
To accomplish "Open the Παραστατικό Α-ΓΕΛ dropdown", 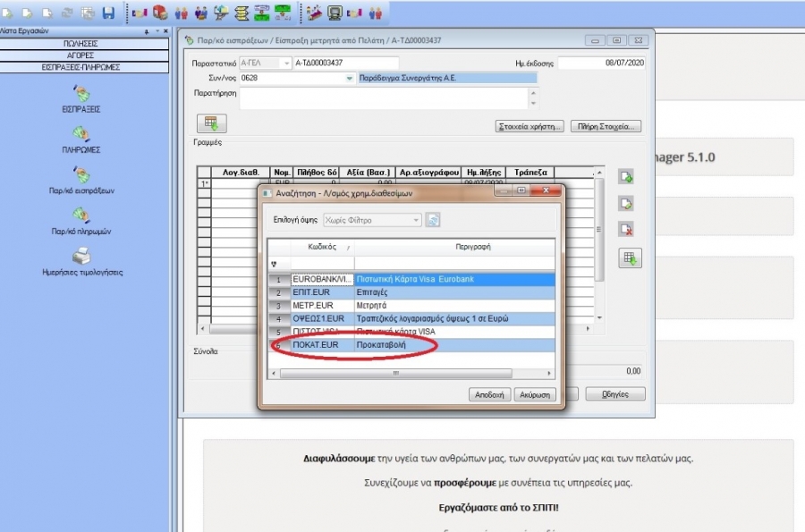I will (x=286, y=63).
